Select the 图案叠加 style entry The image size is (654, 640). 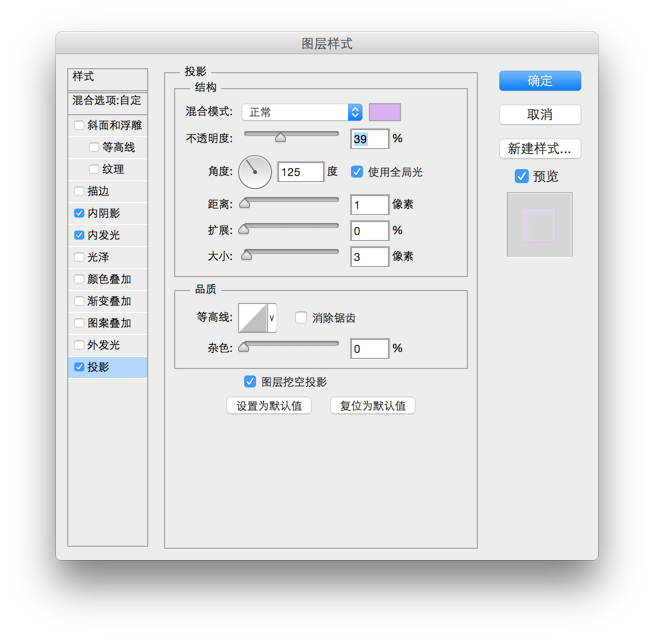(x=109, y=323)
